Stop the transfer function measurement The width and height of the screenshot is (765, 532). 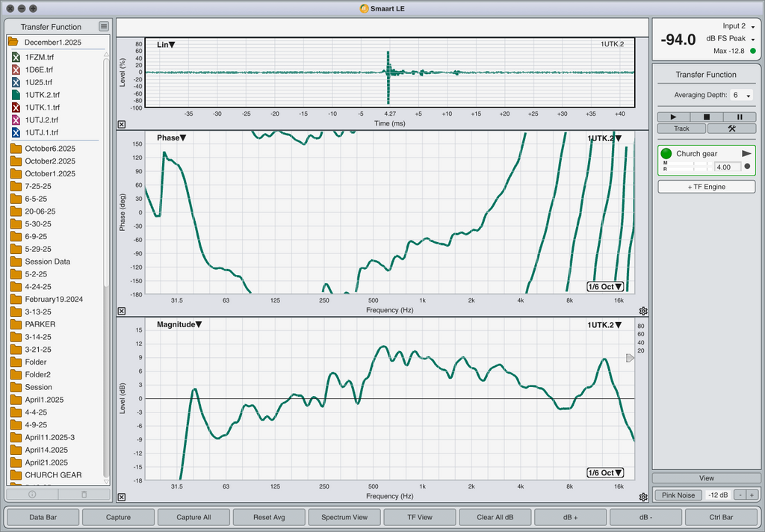707,117
